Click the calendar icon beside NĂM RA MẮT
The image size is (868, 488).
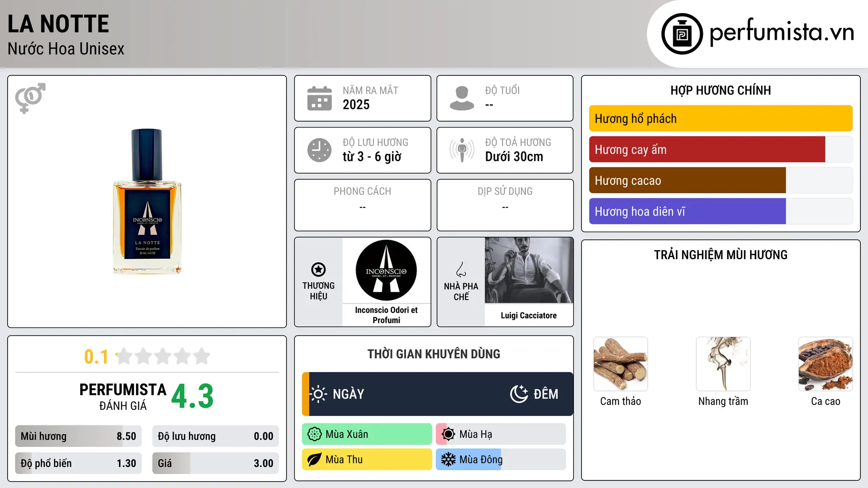(320, 98)
